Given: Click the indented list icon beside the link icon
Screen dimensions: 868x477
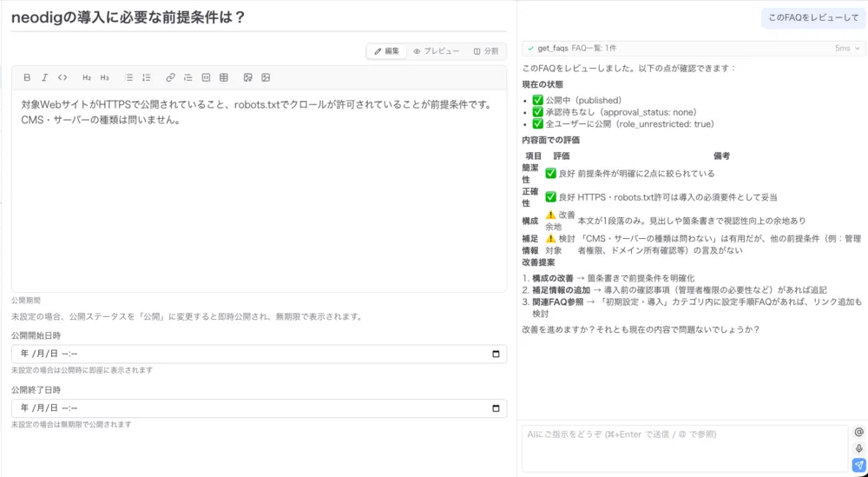Looking at the screenshot, I should [x=188, y=77].
